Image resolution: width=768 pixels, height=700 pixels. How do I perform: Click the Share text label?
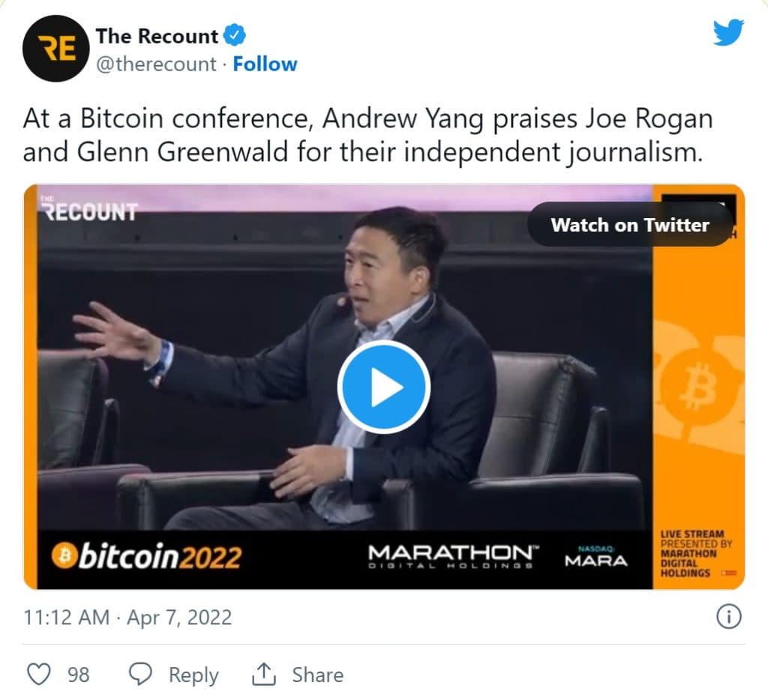coord(318,675)
